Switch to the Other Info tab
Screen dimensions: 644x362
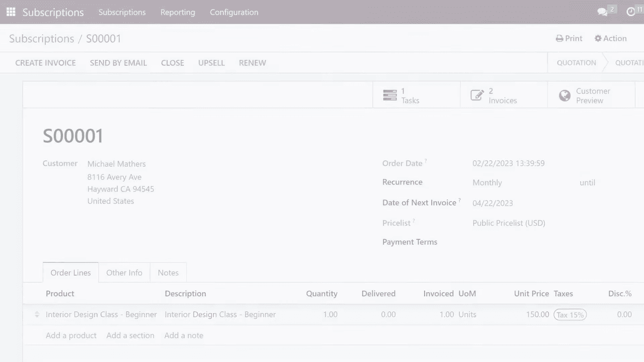pos(124,273)
